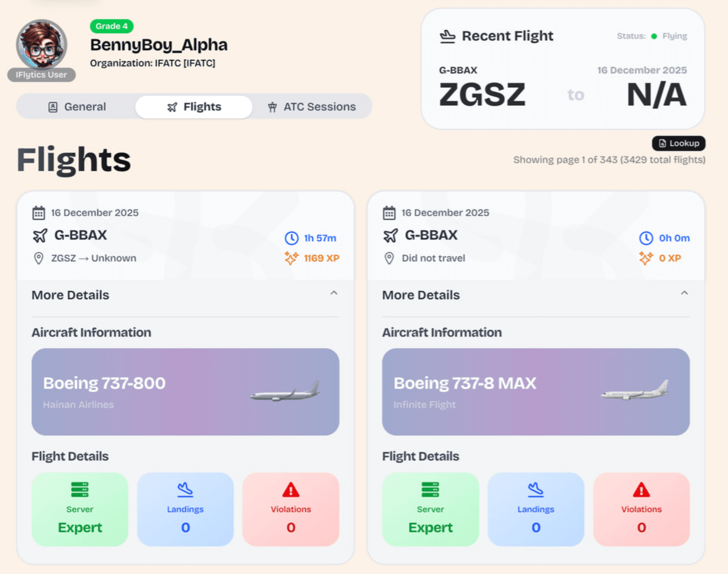Select the Flights tab
The image size is (728, 574).
click(194, 107)
